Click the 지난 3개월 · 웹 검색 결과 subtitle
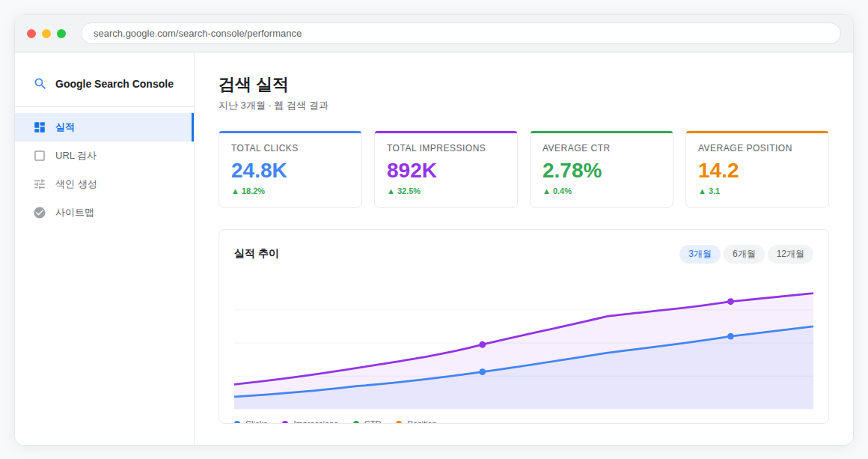This screenshot has height=459, width=868. [x=273, y=106]
